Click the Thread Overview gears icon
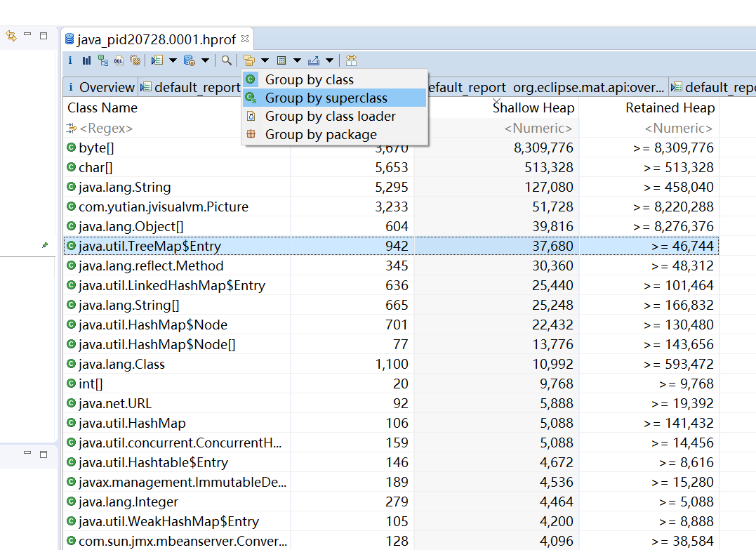 (135, 60)
